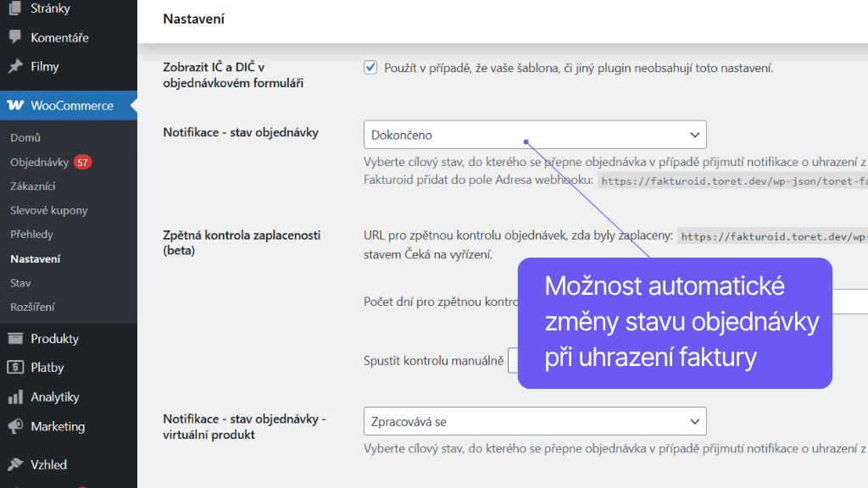Click the Analytiky bar chart icon
The image size is (868, 488).
point(15,396)
